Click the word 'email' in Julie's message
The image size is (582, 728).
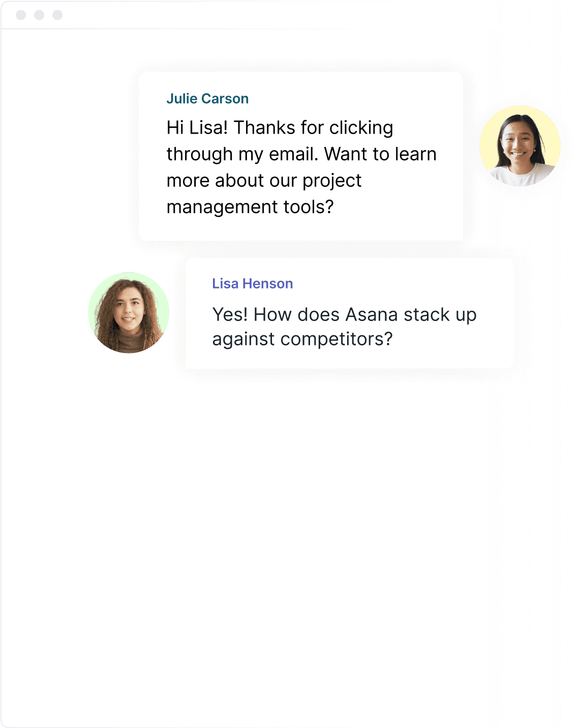click(293, 154)
